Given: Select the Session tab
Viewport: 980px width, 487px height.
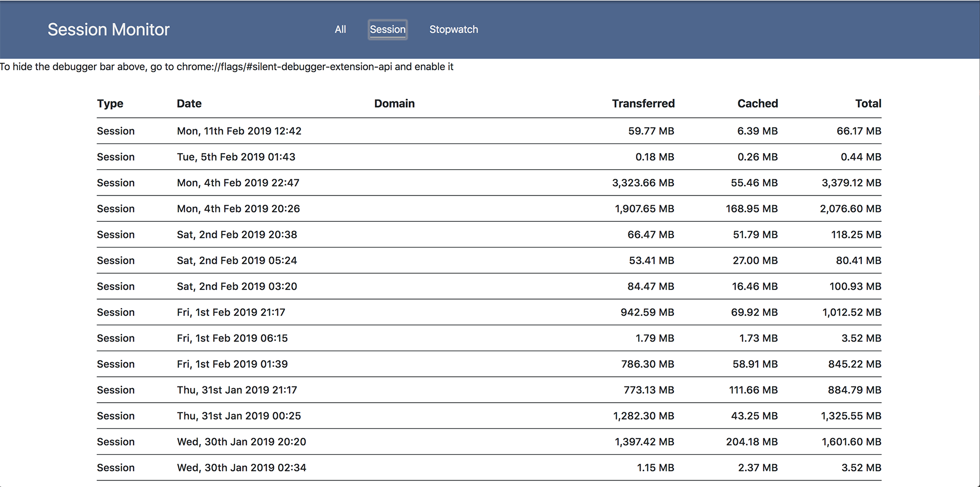Looking at the screenshot, I should 387,29.
